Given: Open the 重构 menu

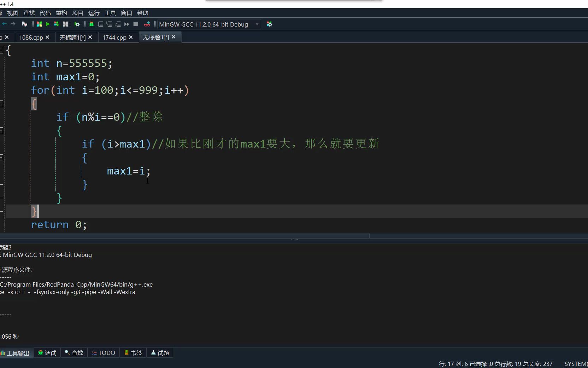Looking at the screenshot, I should [61, 13].
